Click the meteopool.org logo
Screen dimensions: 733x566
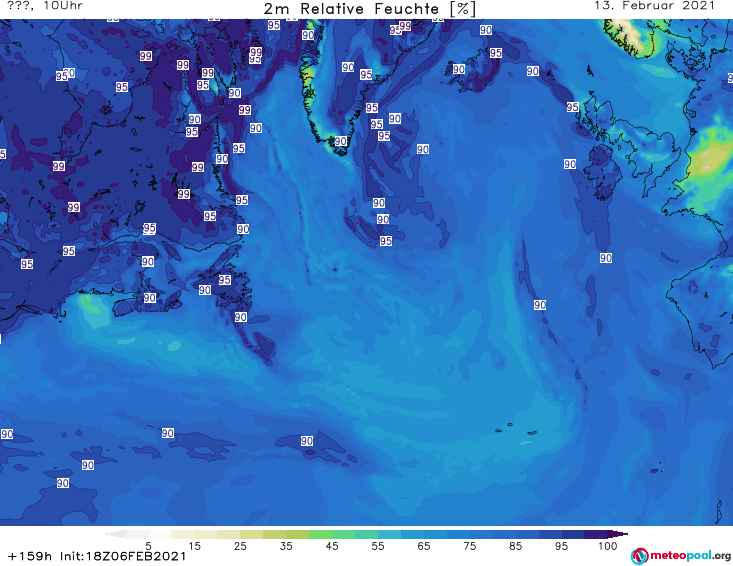click(681, 556)
